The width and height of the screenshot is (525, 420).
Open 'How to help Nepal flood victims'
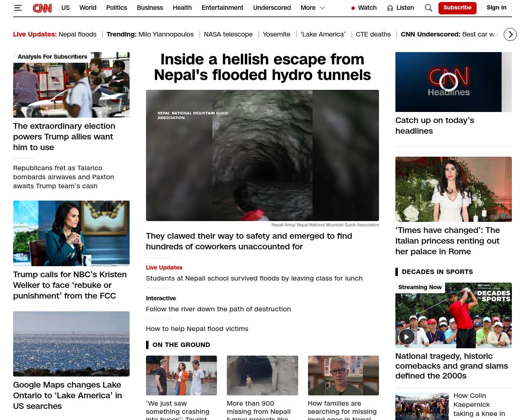coord(197,329)
